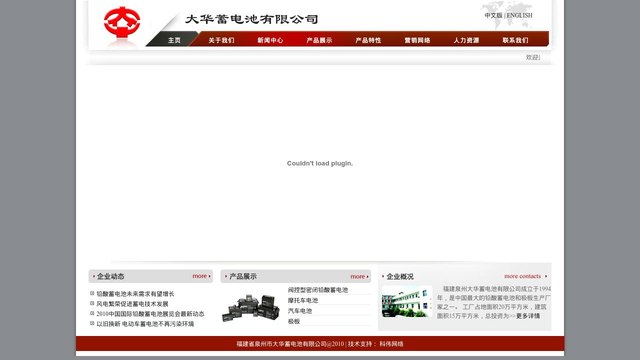The image size is (640, 360).
Task: Open news item 以旧换新 电动车蓄电池不再污染环境
Action: coord(145,324)
